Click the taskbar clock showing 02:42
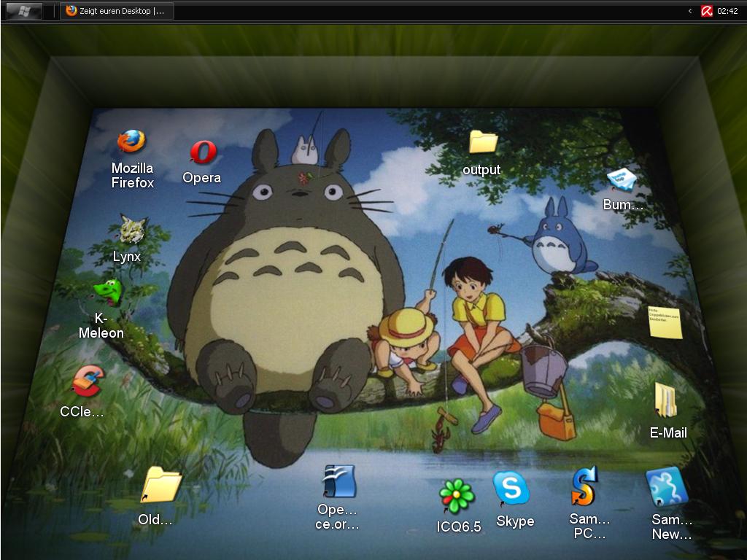Viewport: 747px width, 560px height. tap(727, 11)
